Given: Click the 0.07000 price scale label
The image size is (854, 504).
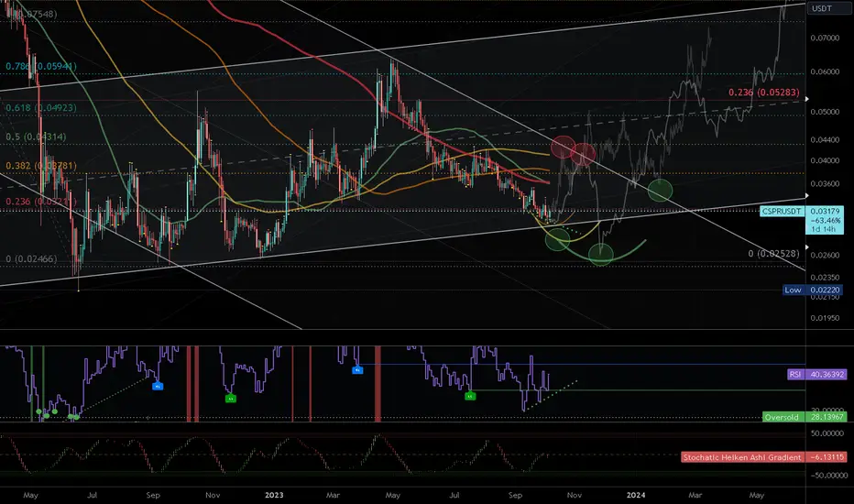Looking at the screenshot, I should pyautogui.click(x=825, y=38).
